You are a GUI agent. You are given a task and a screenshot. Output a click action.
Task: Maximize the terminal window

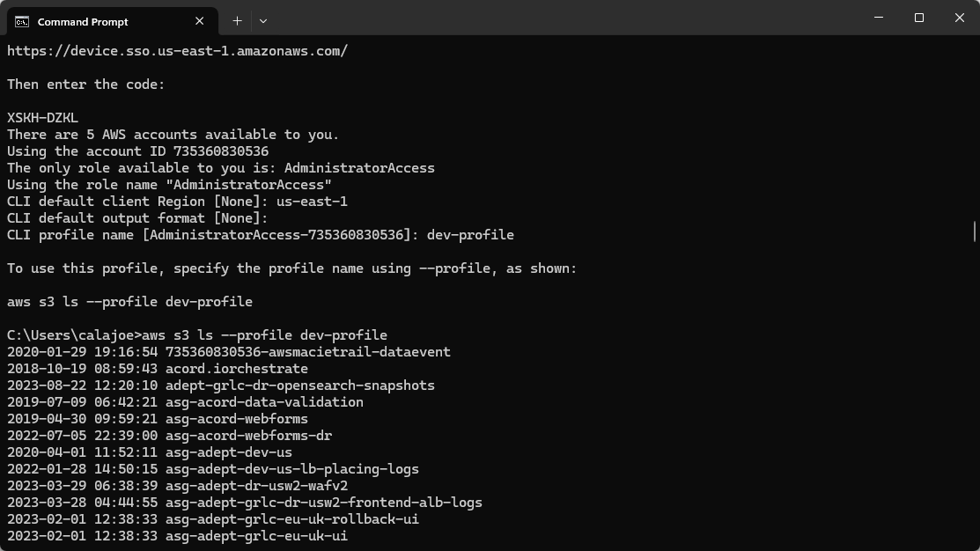918,18
